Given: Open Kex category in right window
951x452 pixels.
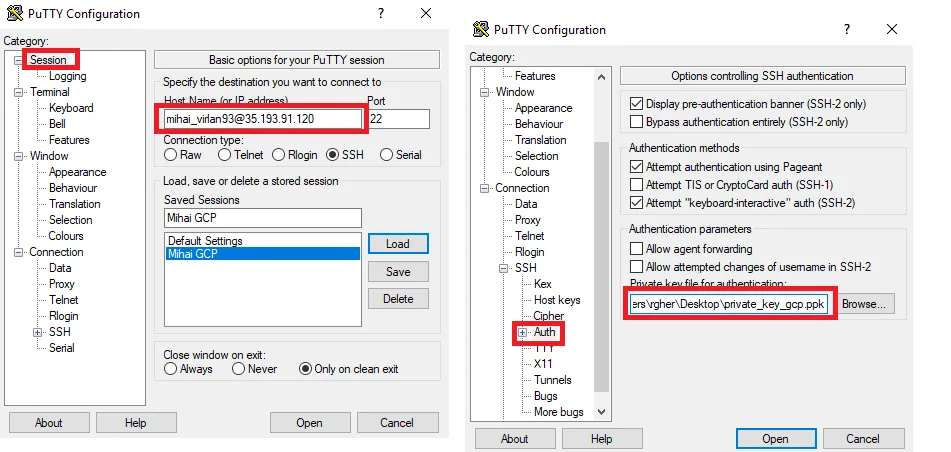Looking at the screenshot, I should pos(543,284).
